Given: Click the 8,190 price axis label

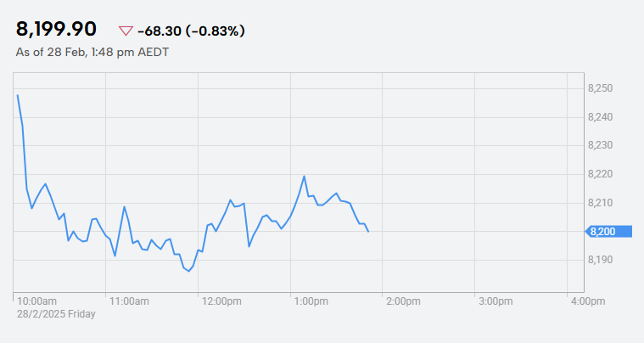Looking at the screenshot, I should tap(600, 260).
